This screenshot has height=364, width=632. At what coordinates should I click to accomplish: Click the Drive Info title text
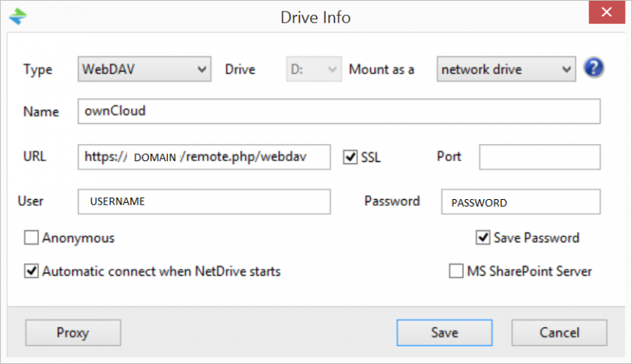(315, 17)
